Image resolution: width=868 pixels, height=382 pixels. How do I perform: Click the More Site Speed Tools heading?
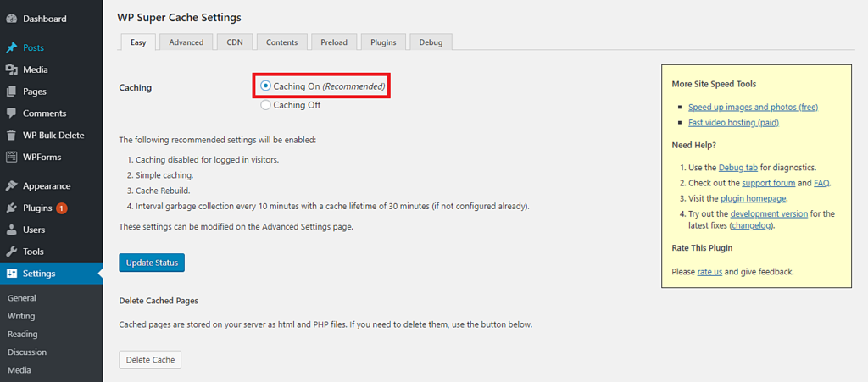(714, 84)
